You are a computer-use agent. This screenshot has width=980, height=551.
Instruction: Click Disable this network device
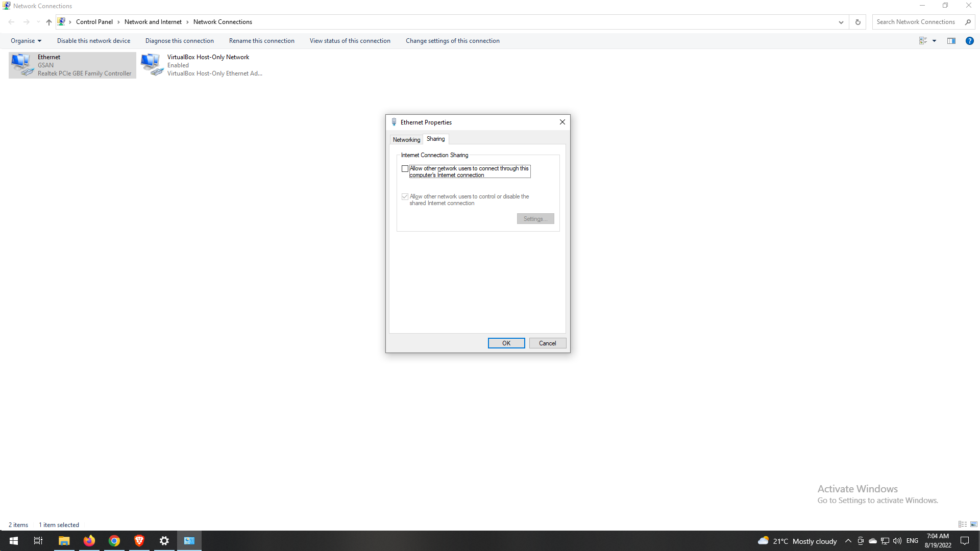(x=93, y=41)
